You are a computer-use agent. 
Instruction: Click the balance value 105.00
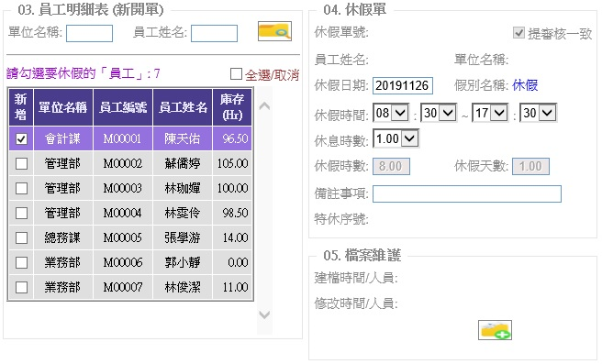(x=233, y=164)
